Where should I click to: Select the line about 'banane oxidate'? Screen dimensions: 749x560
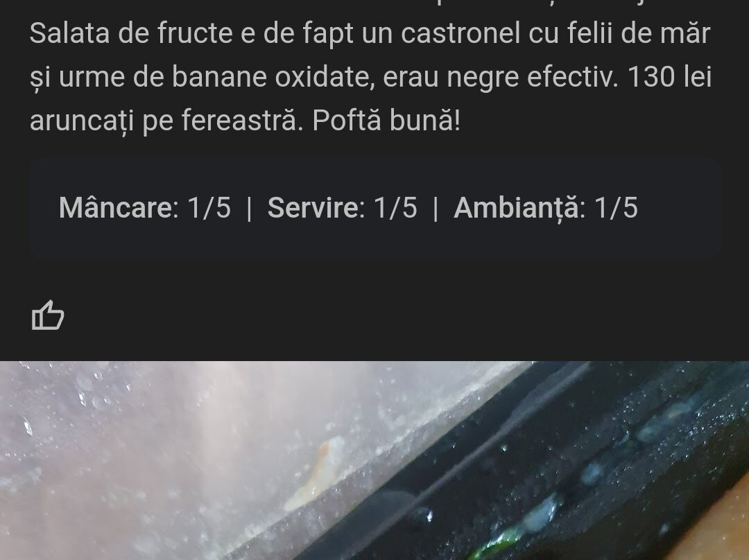click(370, 76)
